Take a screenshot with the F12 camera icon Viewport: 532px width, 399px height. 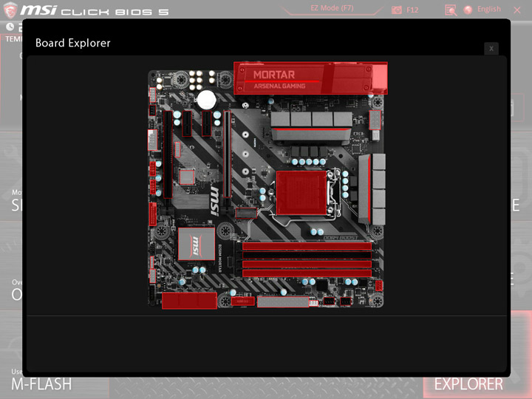click(397, 10)
